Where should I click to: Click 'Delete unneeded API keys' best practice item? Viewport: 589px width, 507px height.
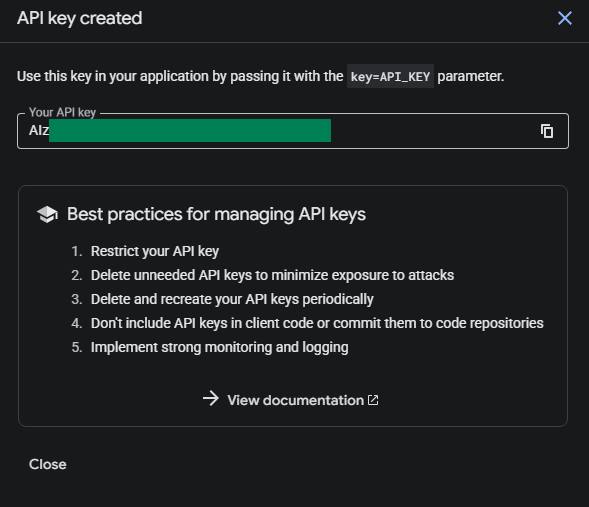click(272, 275)
